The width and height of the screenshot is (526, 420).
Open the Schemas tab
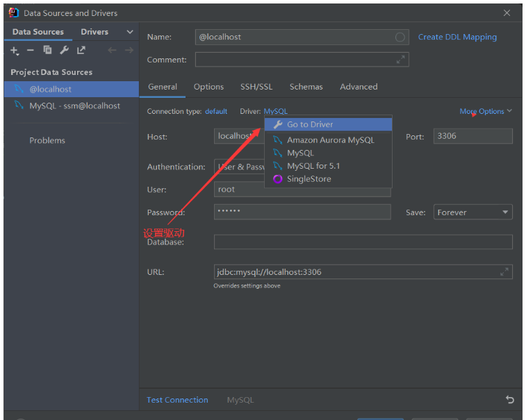coord(306,87)
